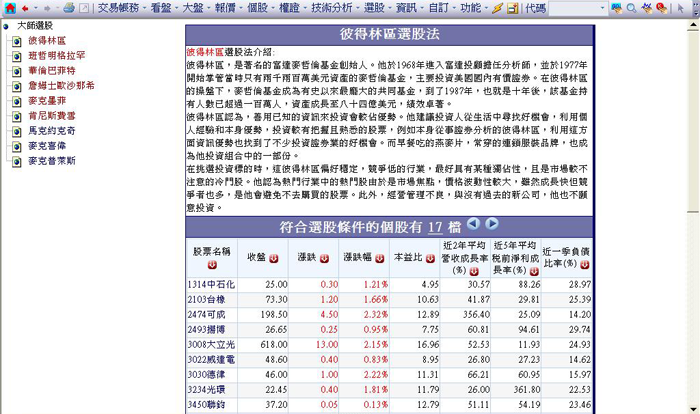The height and width of the screenshot is (414, 700).
Task: Click the document icon beside 麥克喜偉
Action: (x=17, y=146)
